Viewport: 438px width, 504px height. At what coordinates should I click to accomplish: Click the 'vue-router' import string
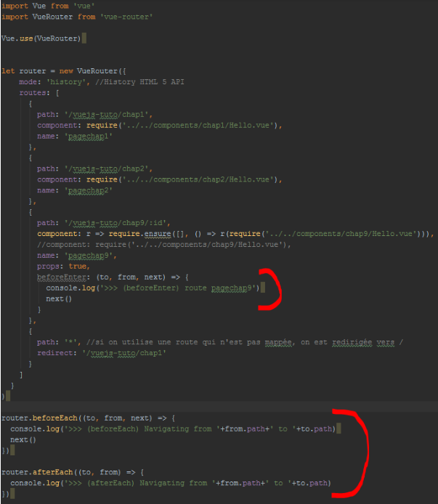click(126, 17)
